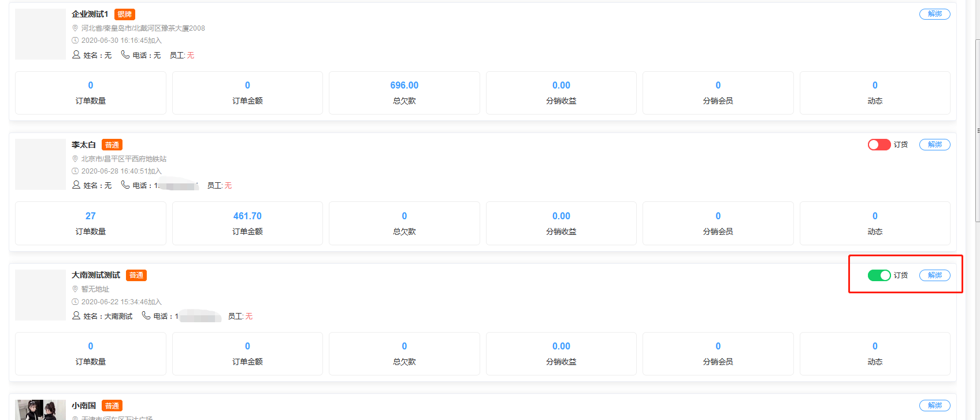980x420 pixels.
Task: Click clock icon beside 2020-06-22 join time
Action: pos(75,302)
